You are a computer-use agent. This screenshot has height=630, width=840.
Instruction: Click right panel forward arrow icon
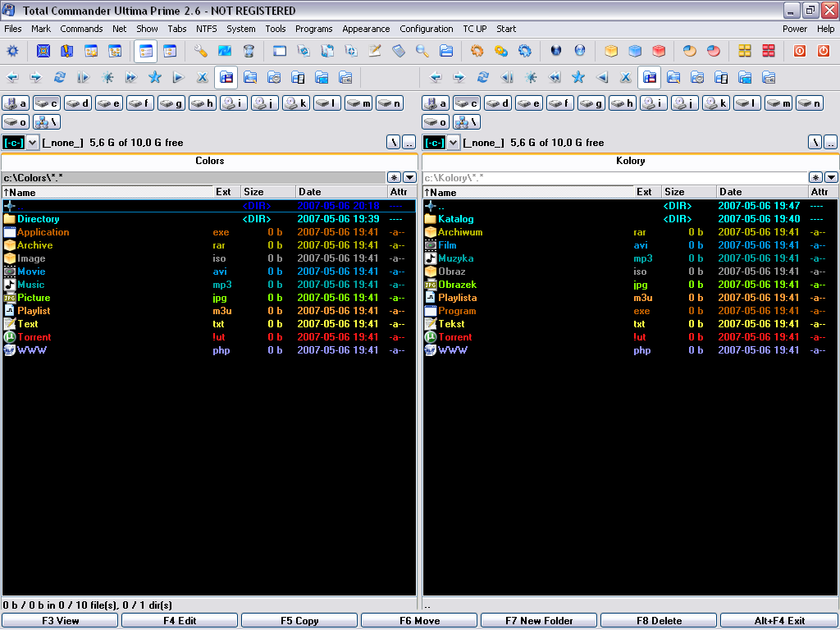tap(459, 78)
